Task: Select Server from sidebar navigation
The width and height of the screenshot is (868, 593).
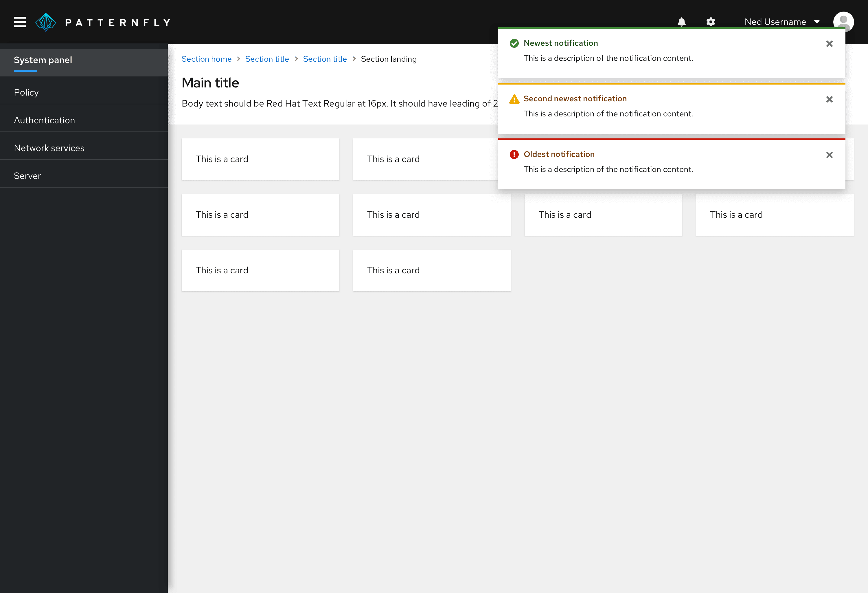Action: 27,175
